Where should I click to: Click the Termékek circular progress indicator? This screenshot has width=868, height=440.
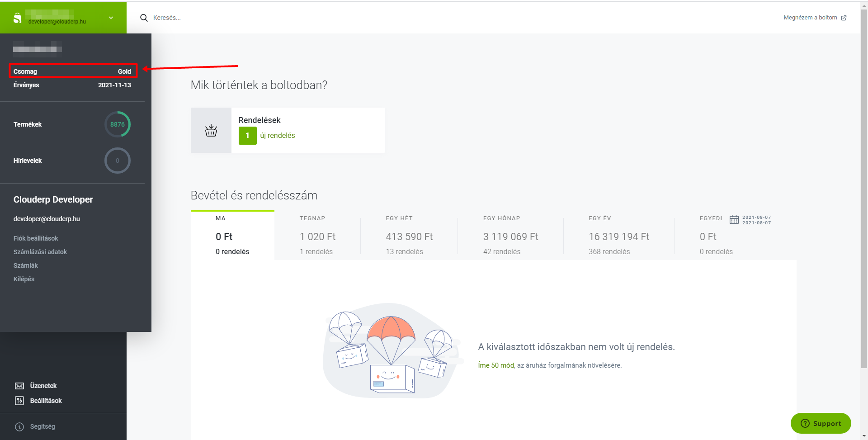118,124
